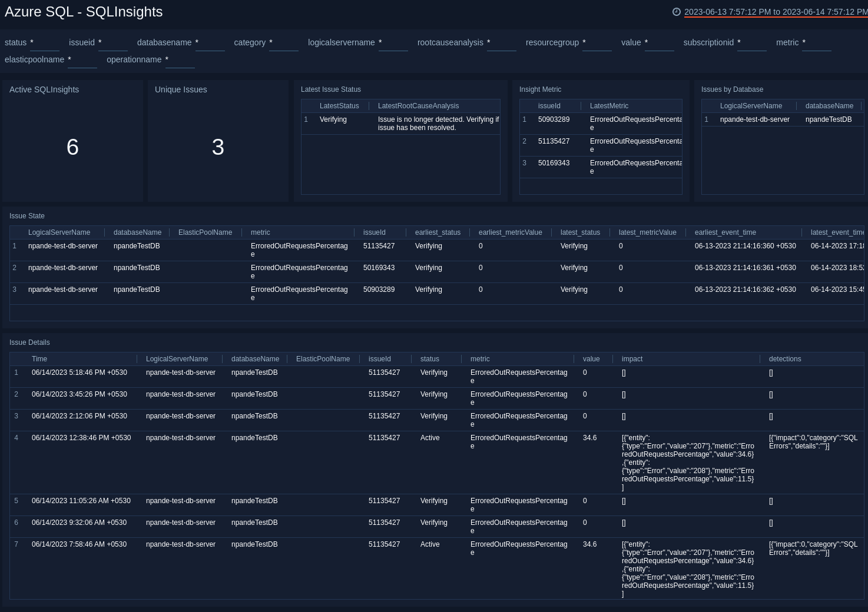
Task: Sort by latest_status column header
Action: pos(580,232)
